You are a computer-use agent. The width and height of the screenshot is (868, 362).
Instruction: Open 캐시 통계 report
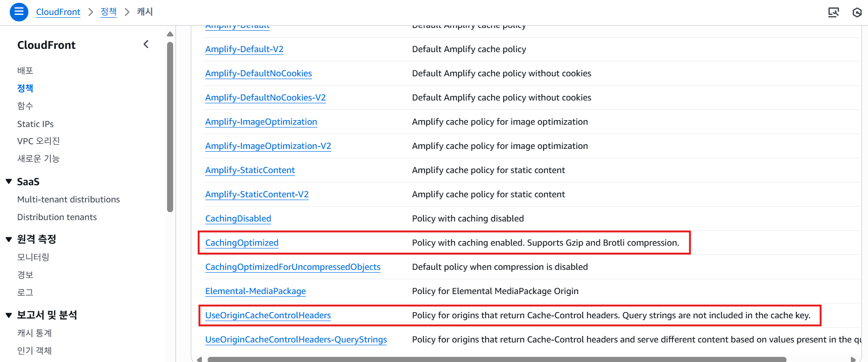point(34,333)
